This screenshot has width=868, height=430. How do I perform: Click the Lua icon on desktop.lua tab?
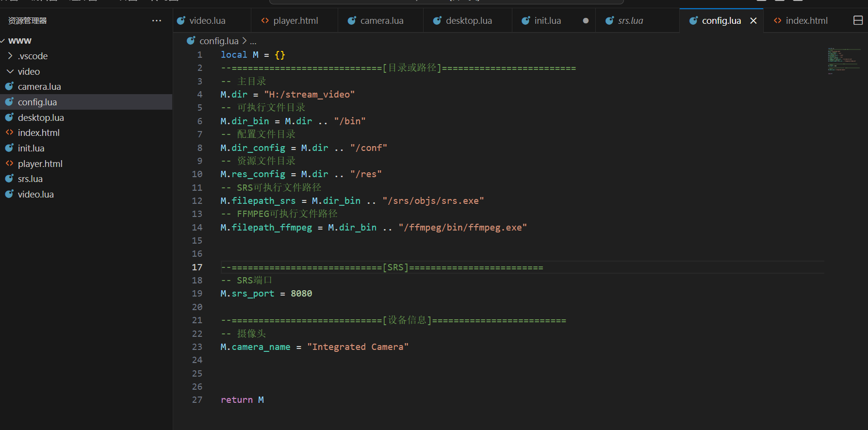click(437, 20)
